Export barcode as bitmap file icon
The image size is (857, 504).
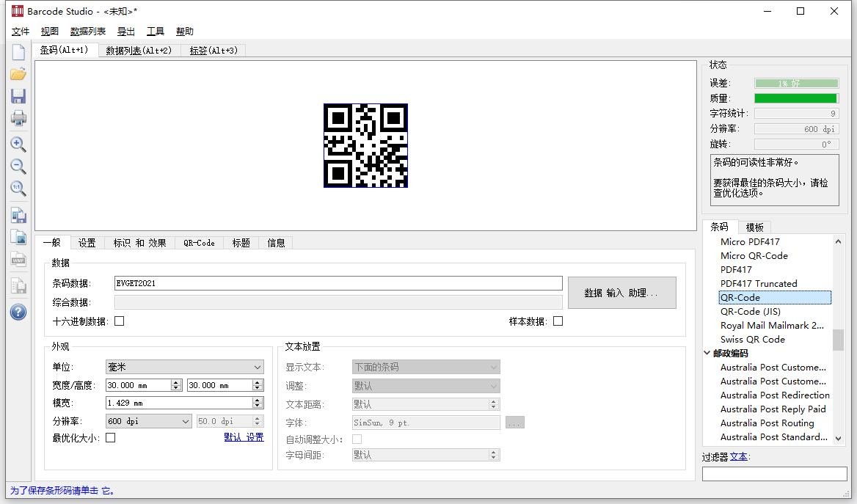18,216
